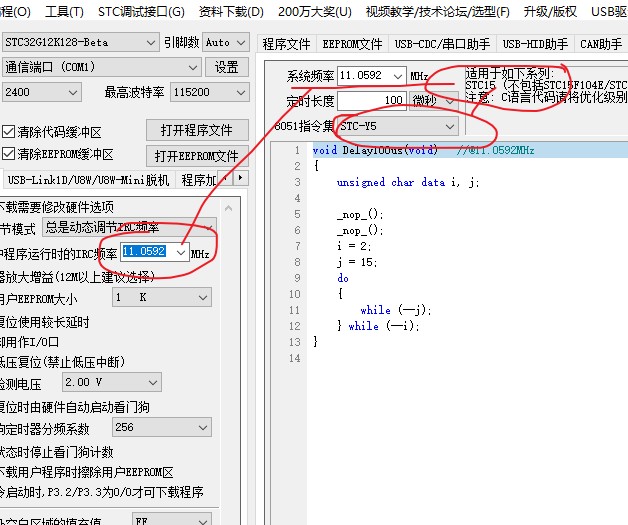Image resolution: width=628 pixels, height=525 pixels.
Task: Click the 打开程序文件 button
Action: click(197, 130)
